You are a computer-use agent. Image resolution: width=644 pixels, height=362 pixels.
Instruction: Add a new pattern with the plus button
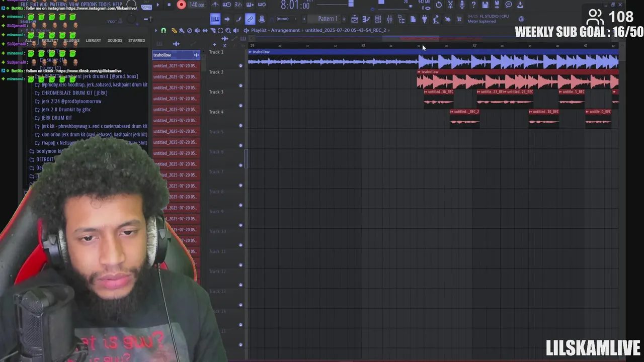pos(344,19)
